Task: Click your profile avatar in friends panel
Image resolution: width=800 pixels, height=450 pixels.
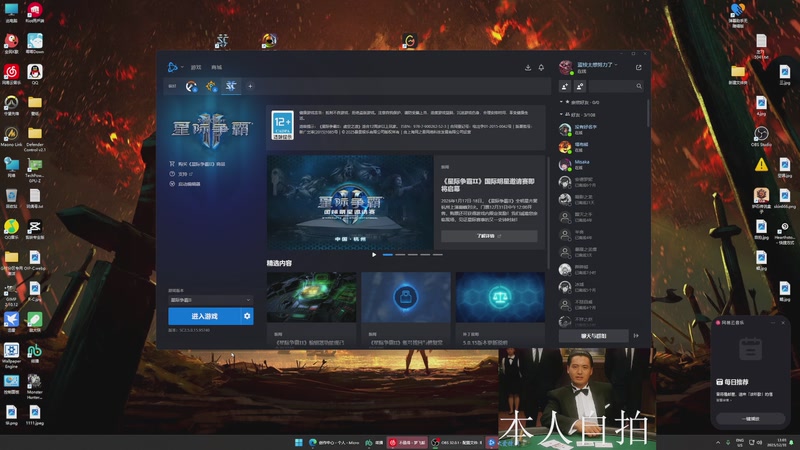Action: click(565, 67)
